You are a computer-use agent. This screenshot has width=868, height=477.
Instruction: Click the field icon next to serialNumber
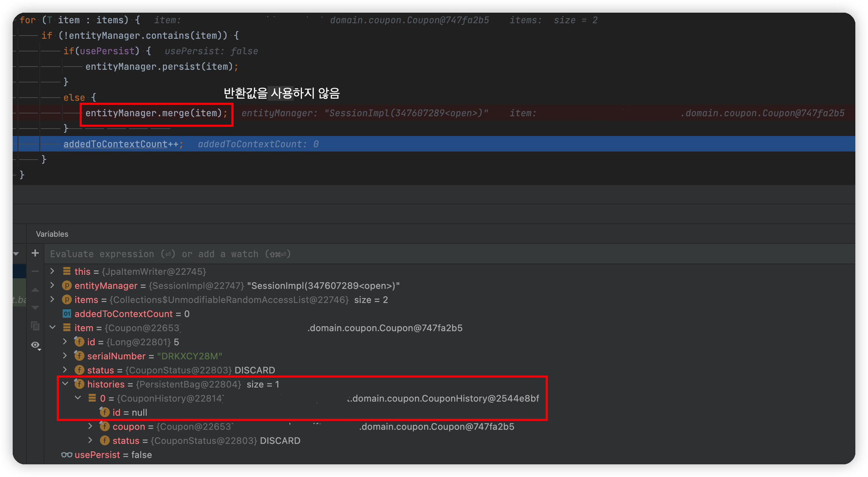click(79, 356)
